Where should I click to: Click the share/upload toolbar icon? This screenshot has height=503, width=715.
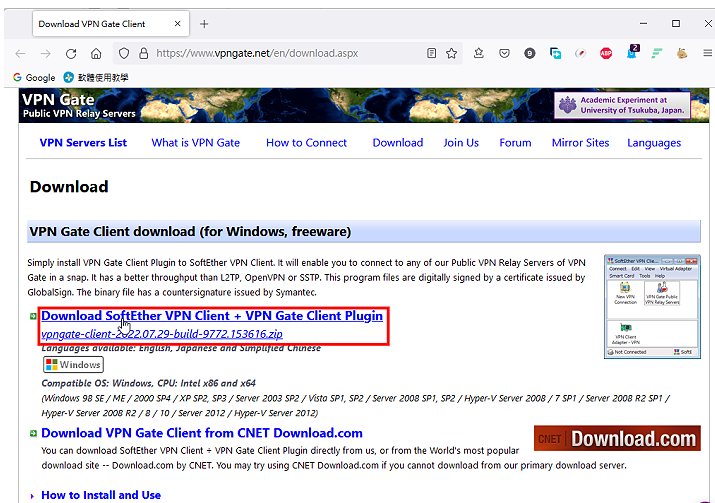(478, 53)
